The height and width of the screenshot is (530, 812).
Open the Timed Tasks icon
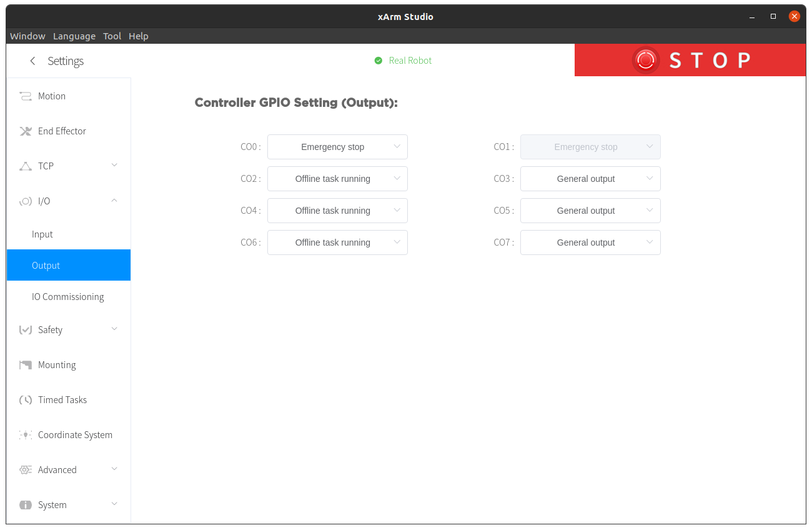[25, 399]
